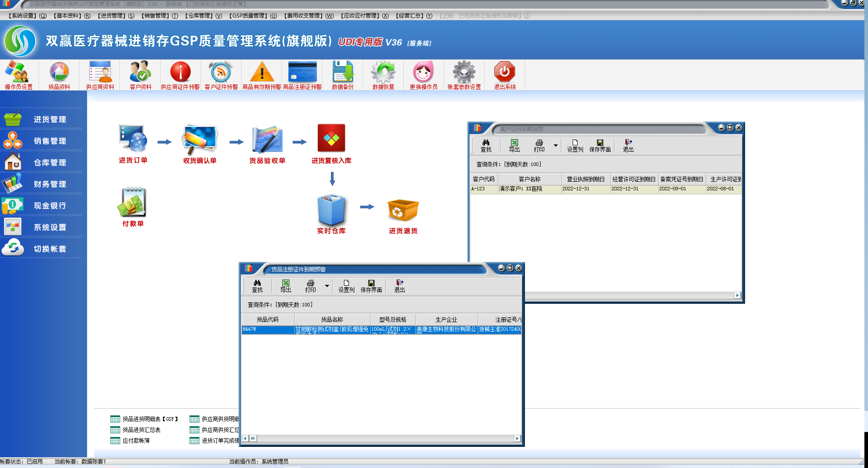Image resolution: width=868 pixels, height=468 pixels.
Task: Click horizontal scrollbar left arrow in 货品注册证件 window
Action: [x=245, y=438]
